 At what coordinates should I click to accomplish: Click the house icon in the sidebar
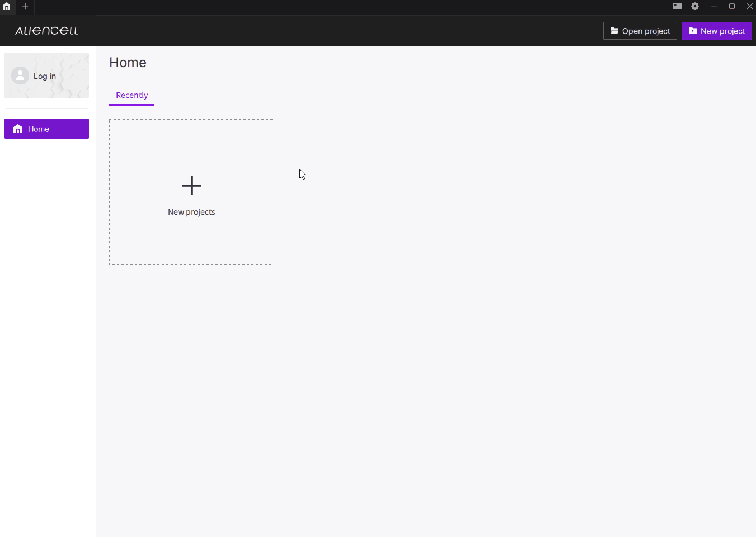18,129
